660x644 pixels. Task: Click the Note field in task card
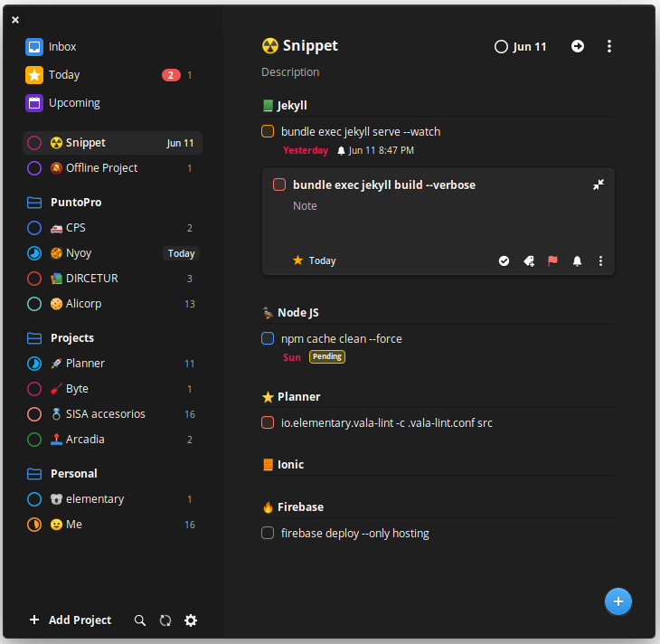pyautogui.click(x=305, y=206)
